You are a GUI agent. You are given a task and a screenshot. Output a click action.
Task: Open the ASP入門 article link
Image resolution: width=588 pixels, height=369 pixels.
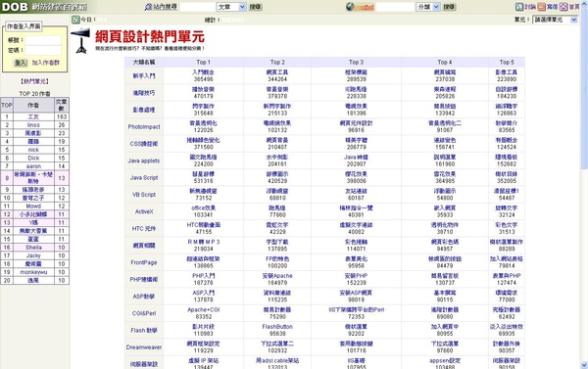(203, 293)
